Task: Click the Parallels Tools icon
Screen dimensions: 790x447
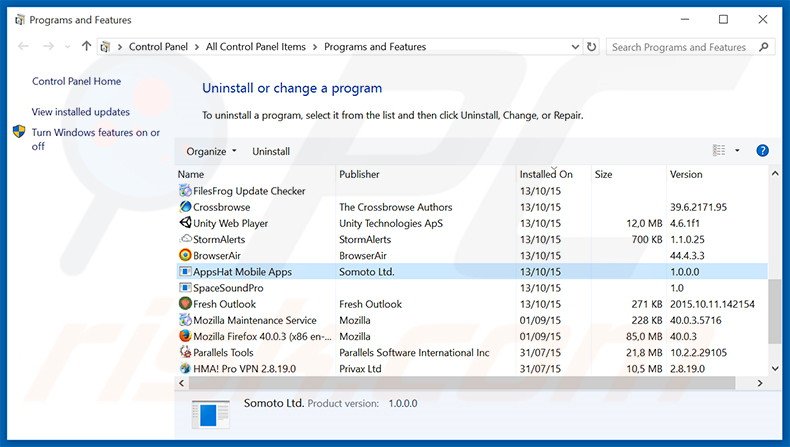Action: [185, 352]
